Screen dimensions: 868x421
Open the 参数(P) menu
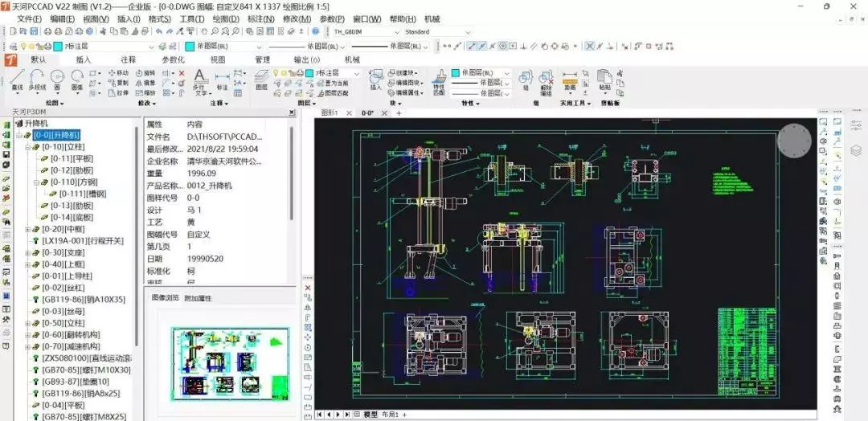coord(332,18)
